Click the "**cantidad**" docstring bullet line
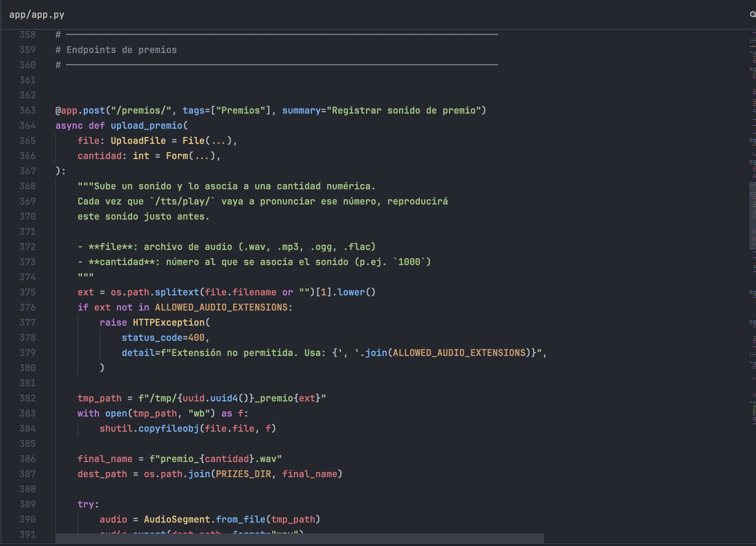756x546 pixels. click(254, 262)
